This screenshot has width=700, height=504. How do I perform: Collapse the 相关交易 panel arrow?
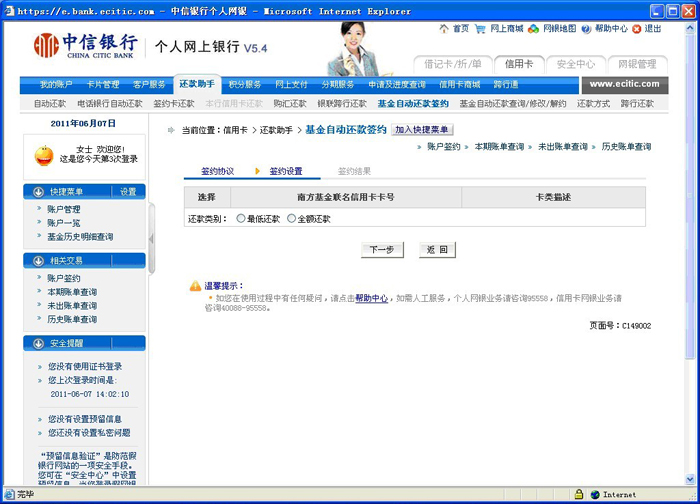(x=38, y=261)
